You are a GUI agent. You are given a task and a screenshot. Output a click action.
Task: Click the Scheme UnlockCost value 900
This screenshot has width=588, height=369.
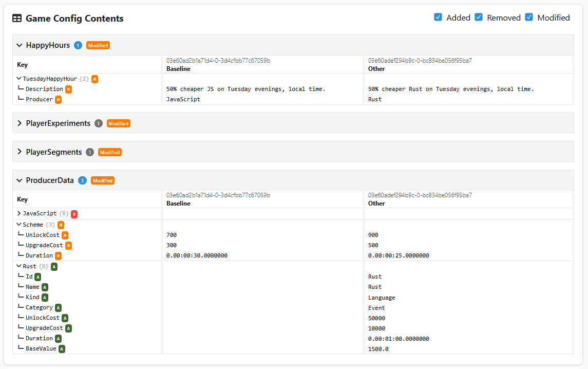(x=373, y=235)
